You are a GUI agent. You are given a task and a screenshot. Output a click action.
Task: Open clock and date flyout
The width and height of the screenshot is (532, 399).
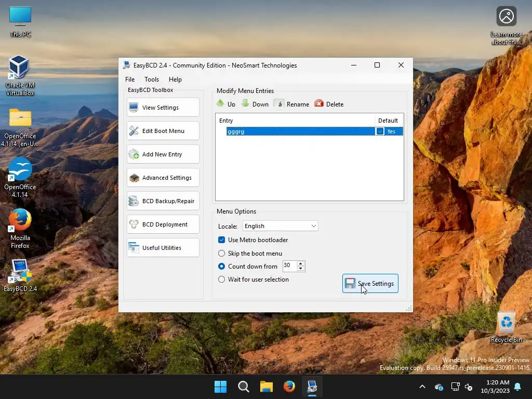pyautogui.click(x=495, y=387)
